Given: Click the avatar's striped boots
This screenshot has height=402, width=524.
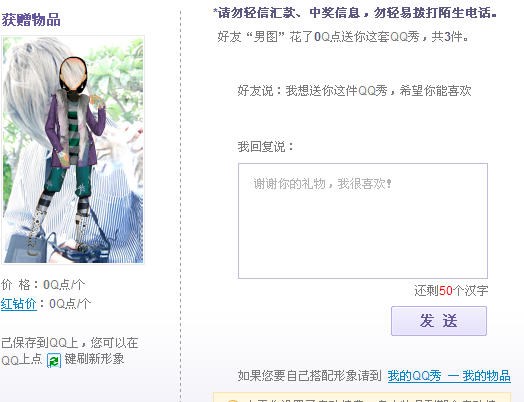Looking at the screenshot, I should [x=60, y=224].
